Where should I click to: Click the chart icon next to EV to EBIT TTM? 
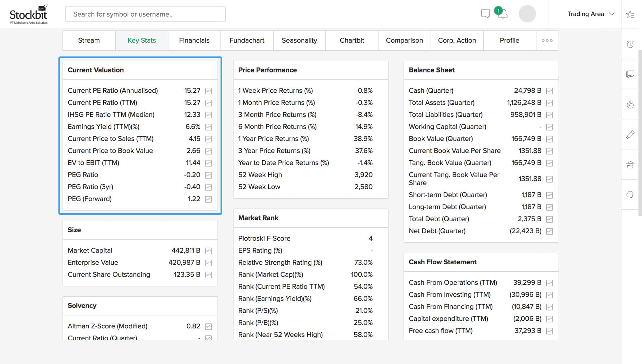tap(209, 163)
